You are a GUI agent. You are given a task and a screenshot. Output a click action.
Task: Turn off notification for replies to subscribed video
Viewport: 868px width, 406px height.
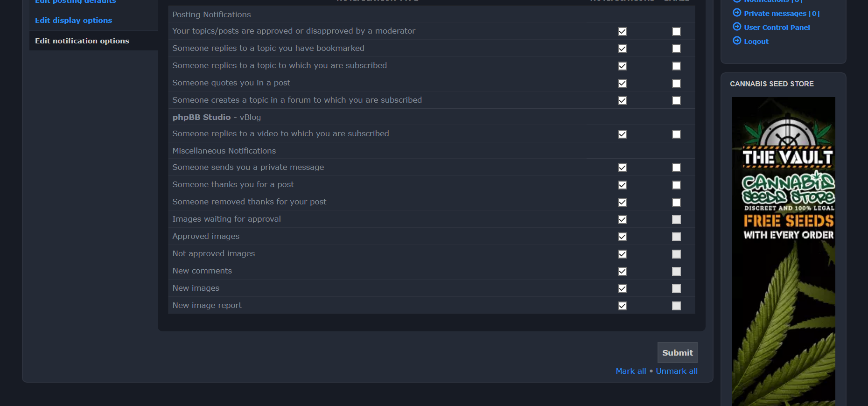coord(622,134)
